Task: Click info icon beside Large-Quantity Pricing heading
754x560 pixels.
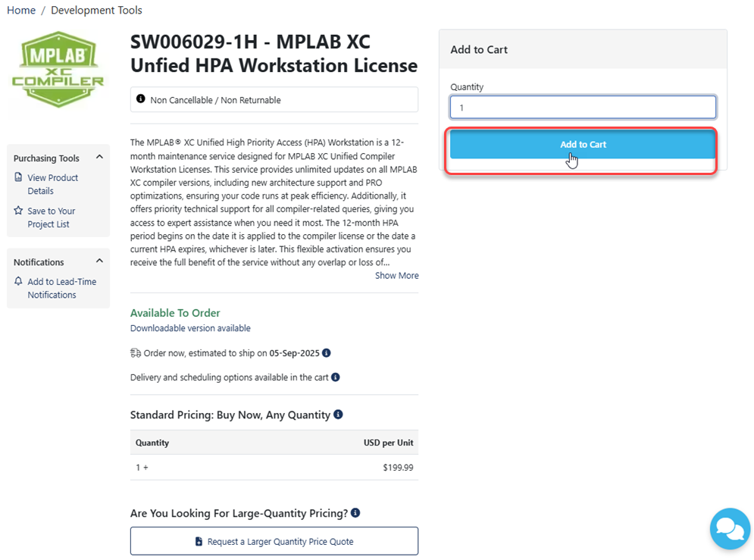Action: tap(355, 513)
